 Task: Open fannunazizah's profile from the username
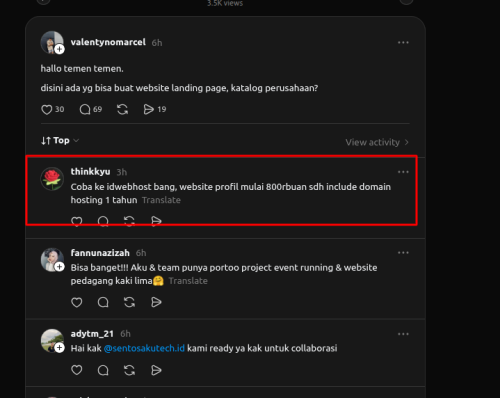point(100,253)
